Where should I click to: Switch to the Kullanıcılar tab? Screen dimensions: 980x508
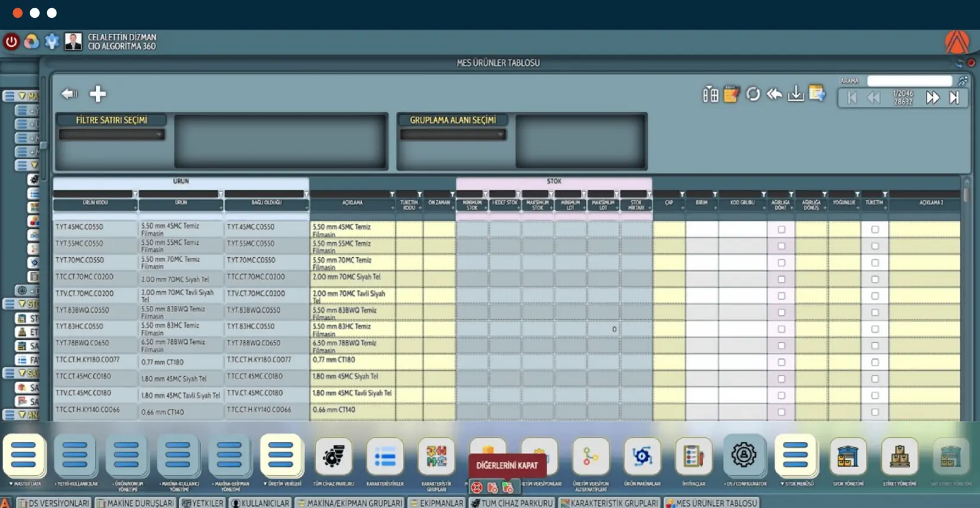(260, 503)
